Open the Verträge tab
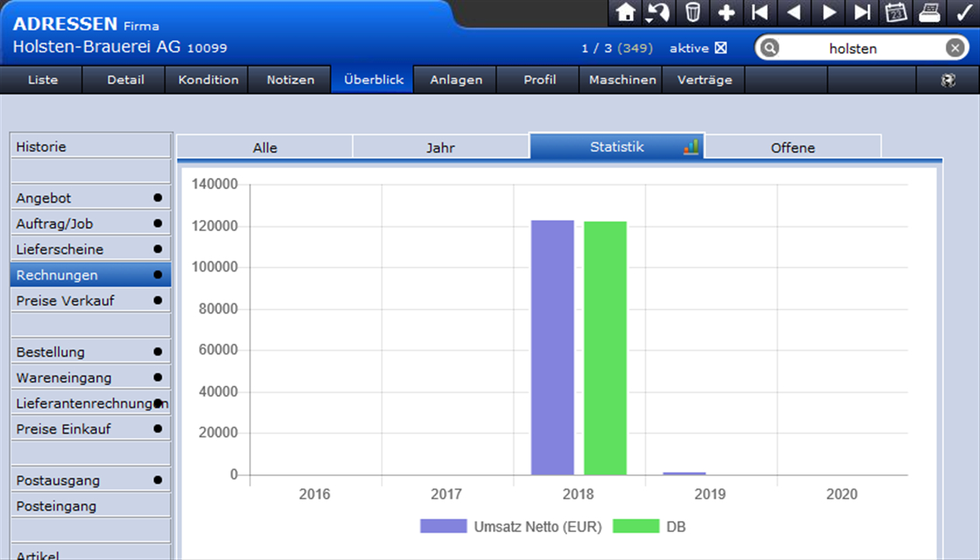 click(705, 79)
